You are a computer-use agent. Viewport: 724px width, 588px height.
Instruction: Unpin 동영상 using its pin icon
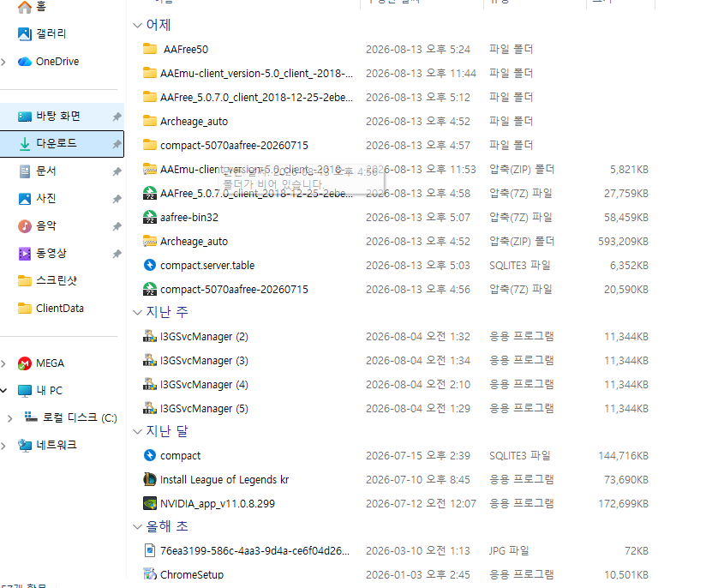(x=117, y=254)
